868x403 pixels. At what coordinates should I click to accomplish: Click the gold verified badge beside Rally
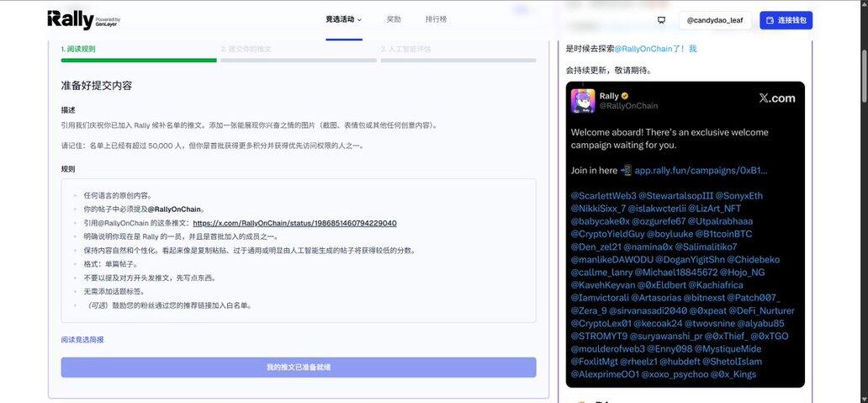[625, 96]
